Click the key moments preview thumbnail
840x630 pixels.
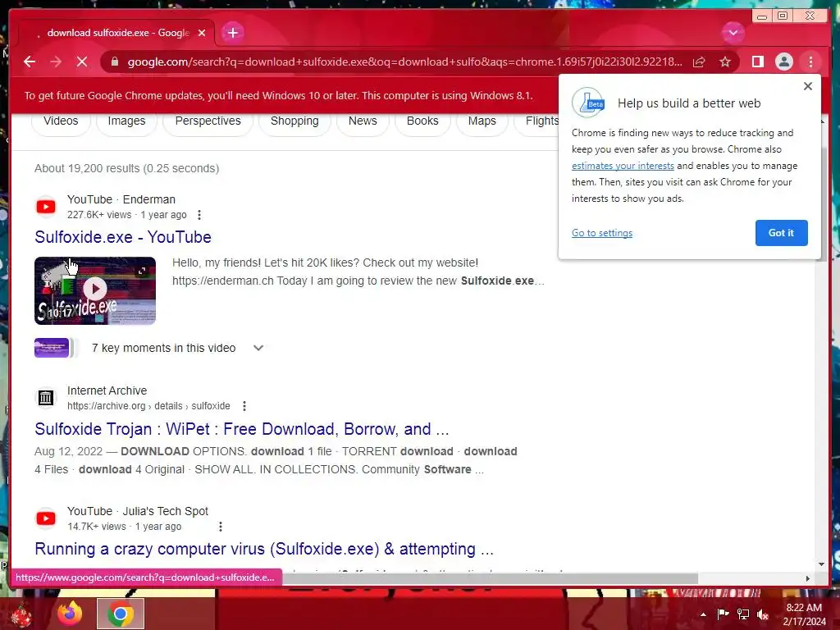coord(52,348)
